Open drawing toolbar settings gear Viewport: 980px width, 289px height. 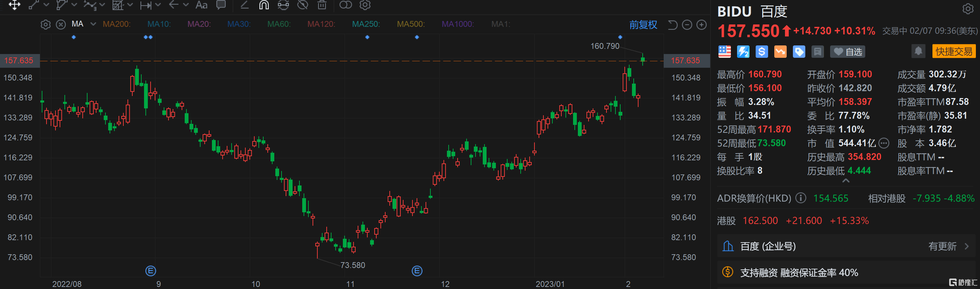(365, 5)
